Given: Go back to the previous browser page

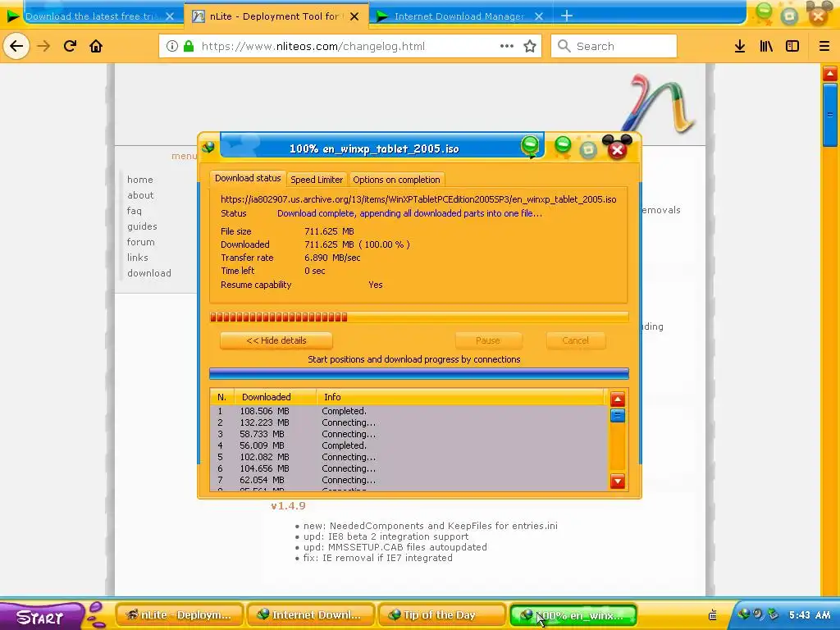Looking at the screenshot, I should click(x=16, y=46).
